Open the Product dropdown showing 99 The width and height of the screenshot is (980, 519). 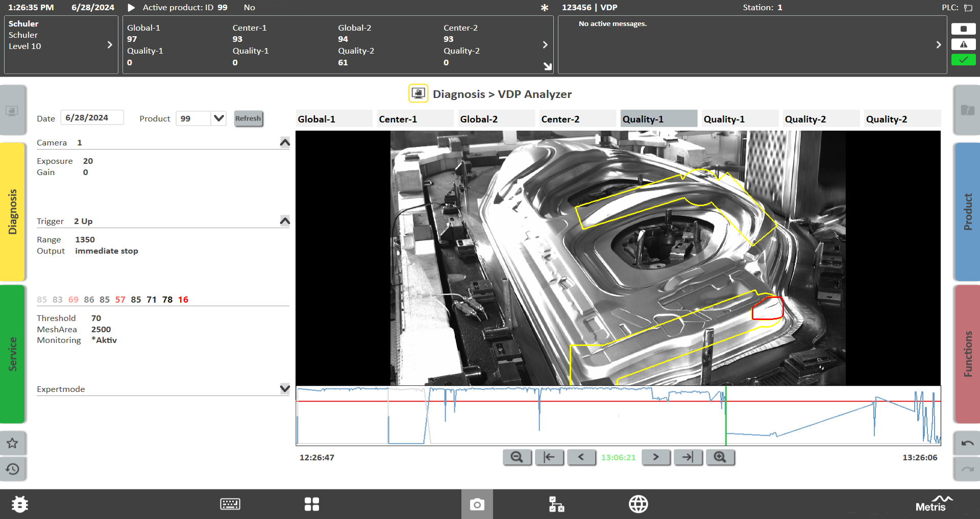[219, 118]
